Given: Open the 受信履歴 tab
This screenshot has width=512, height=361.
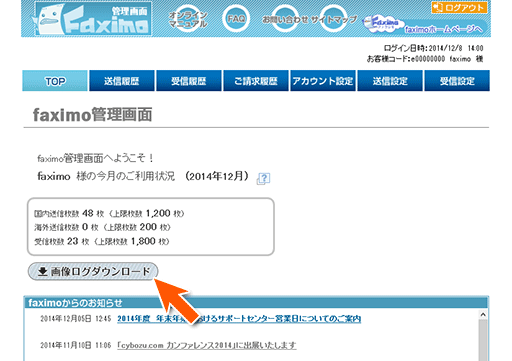Looking at the screenshot, I should click(x=189, y=81).
